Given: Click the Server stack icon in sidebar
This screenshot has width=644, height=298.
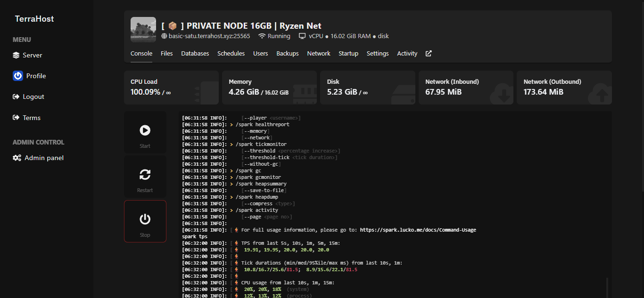Looking at the screenshot, I should tap(16, 55).
